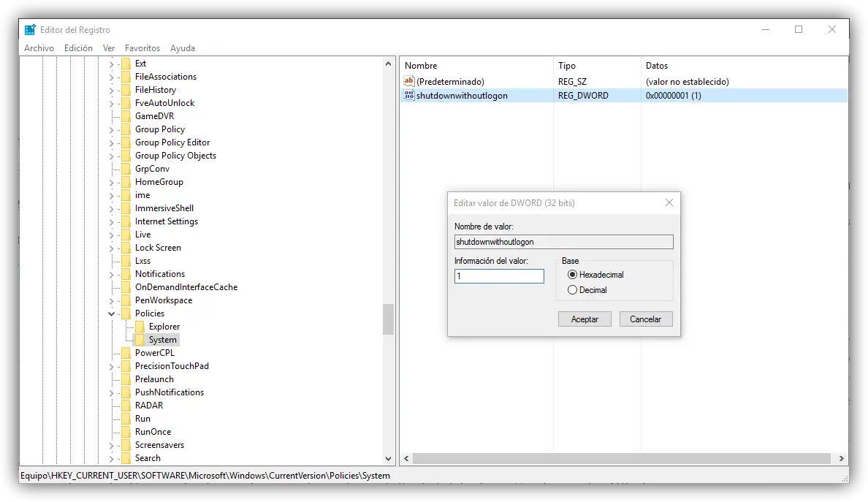Click the 0x00000001 (1) data cell
Viewport: 868px width, 502px height.
[x=673, y=95]
